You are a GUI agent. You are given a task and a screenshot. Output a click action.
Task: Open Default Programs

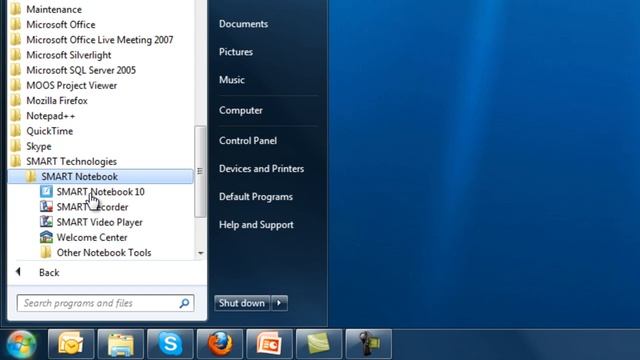pyautogui.click(x=256, y=196)
